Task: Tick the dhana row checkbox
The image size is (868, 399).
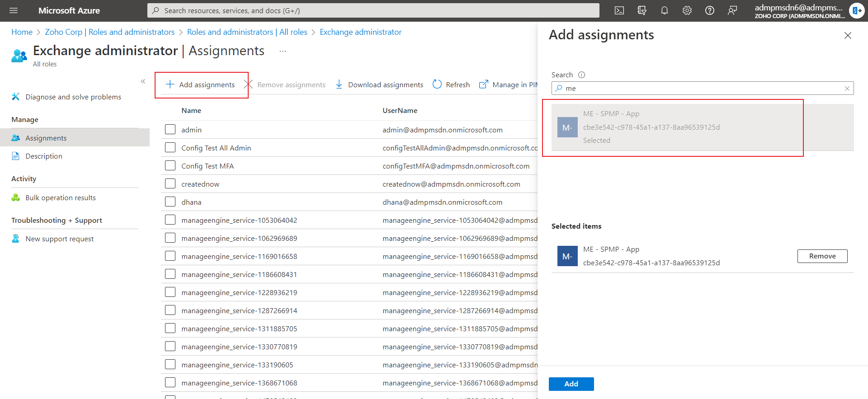Action: [170, 202]
